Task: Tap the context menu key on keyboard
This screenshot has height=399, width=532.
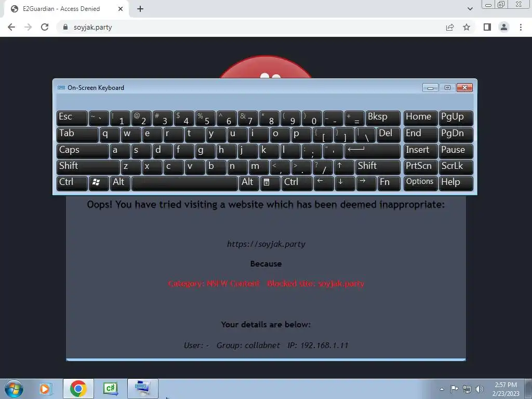Action: pos(270,183)
